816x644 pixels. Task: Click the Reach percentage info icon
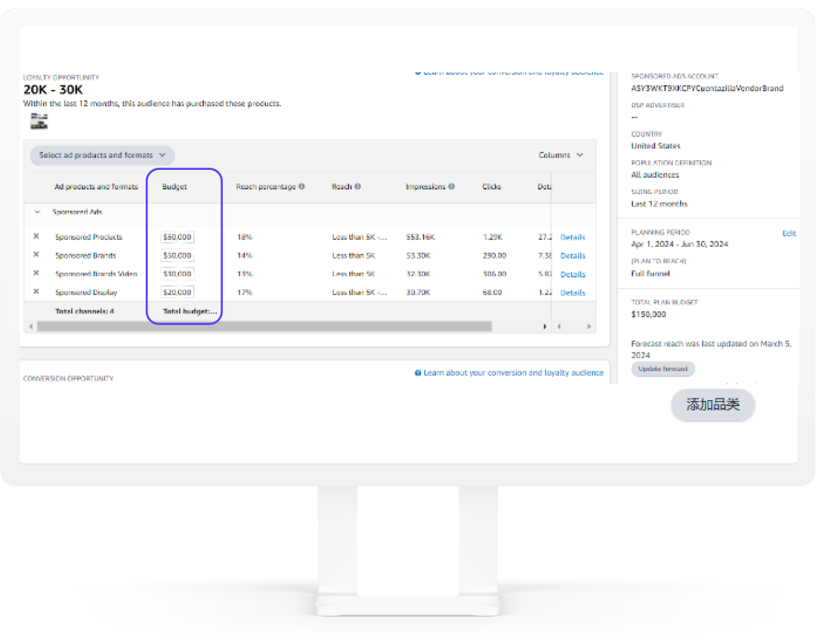tap(301, 186)
